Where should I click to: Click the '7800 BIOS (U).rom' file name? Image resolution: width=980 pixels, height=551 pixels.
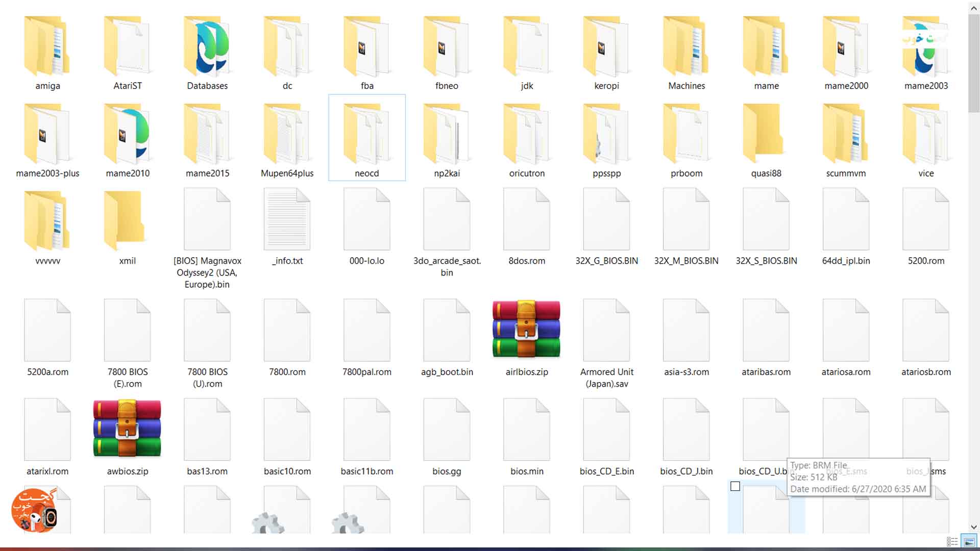pyautogui.click(x=207, y=378)
